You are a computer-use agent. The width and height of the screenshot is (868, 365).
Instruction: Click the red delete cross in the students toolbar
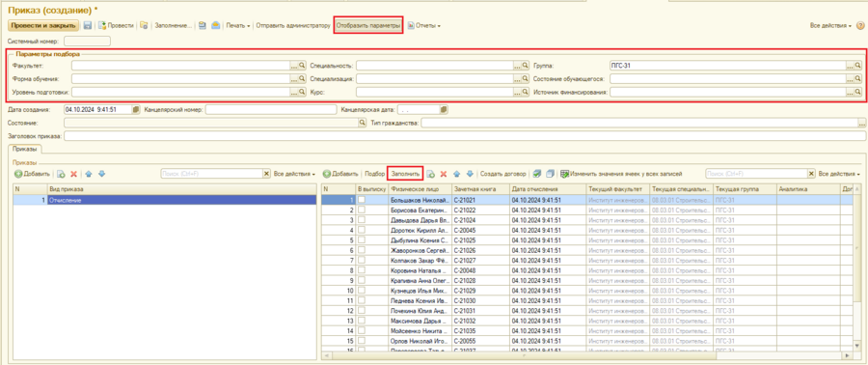(443, 174)
